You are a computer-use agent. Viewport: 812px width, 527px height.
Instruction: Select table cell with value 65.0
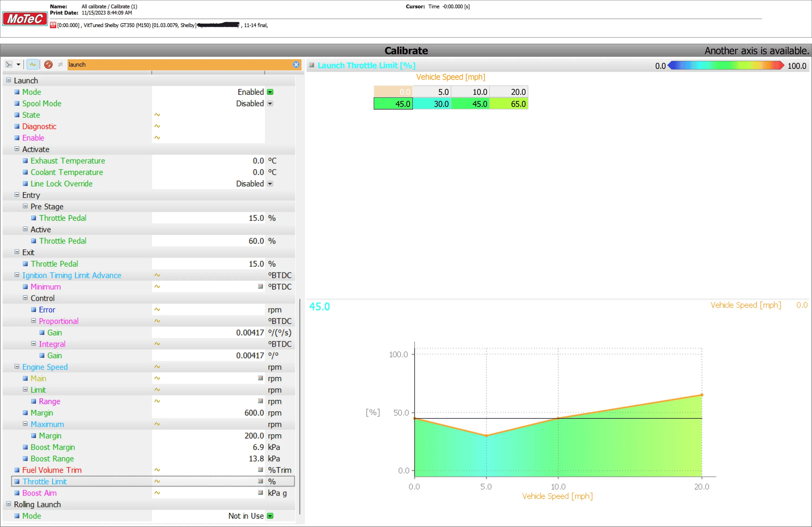click(x=509, y=104)
